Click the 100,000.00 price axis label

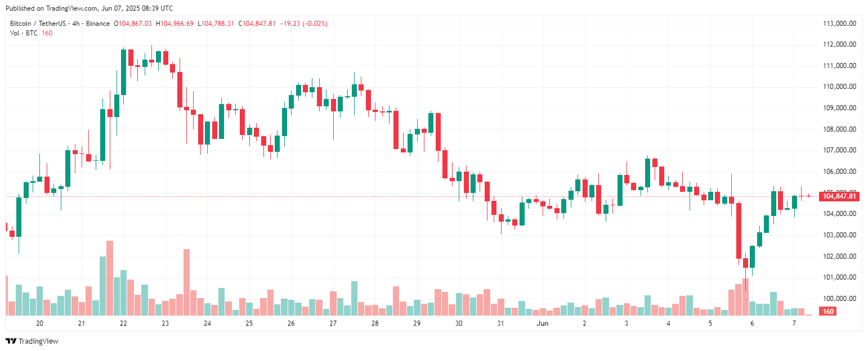839,299
